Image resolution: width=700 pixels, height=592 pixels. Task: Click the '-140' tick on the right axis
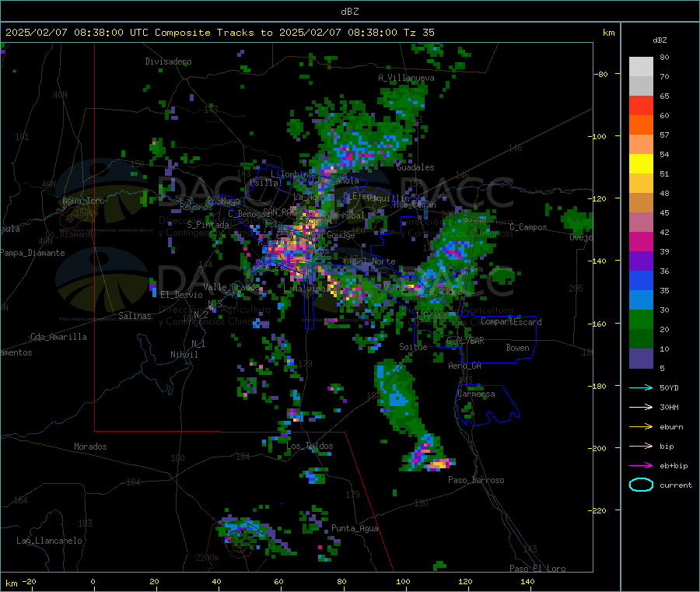pos(599,261)
